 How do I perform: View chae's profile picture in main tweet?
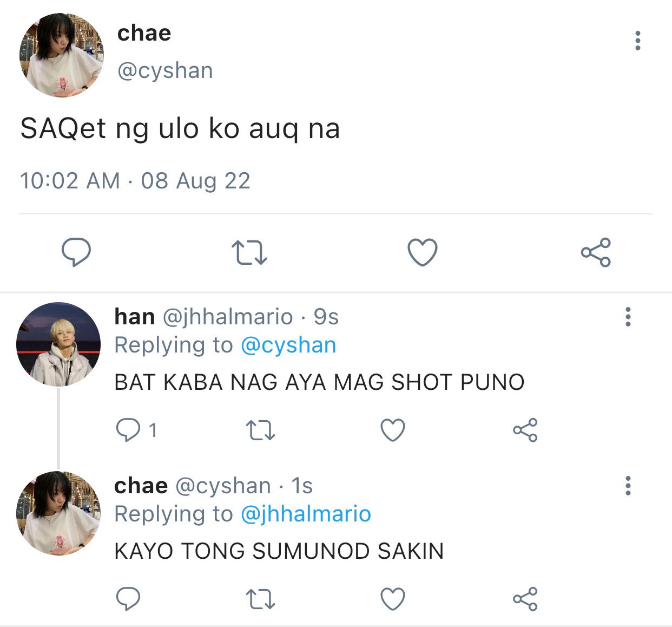pyautogui.click(x=61, y=55)
